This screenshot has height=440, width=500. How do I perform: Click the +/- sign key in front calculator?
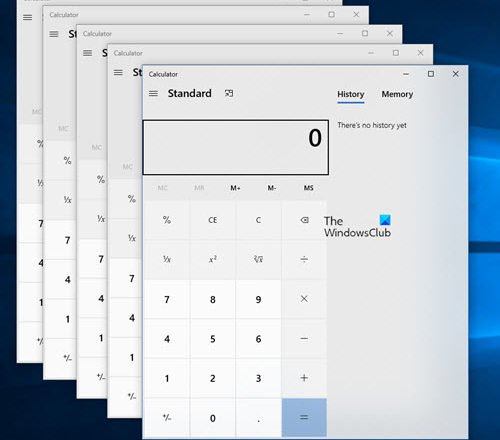[167, 418]
